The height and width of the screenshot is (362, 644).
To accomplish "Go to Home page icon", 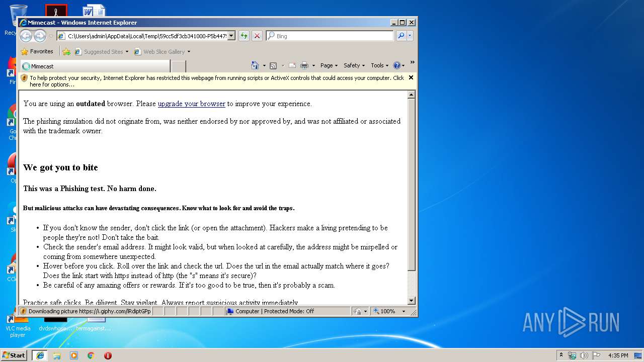I will (x=255, y=65).
